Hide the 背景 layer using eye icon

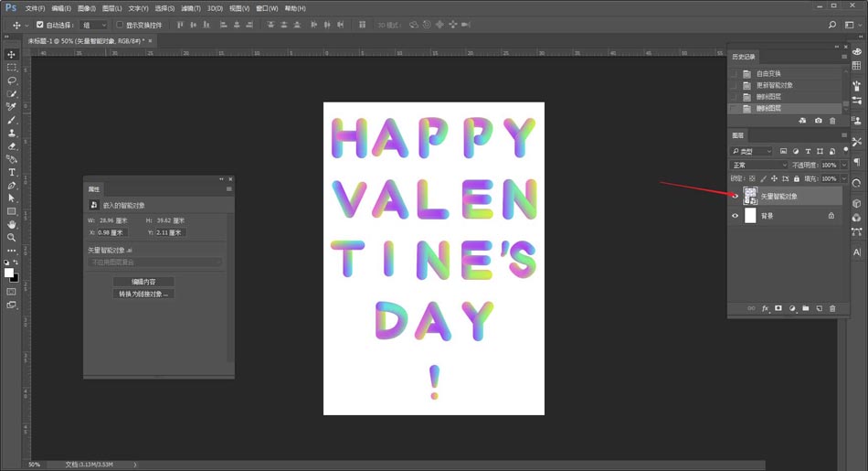coord(736,216)
